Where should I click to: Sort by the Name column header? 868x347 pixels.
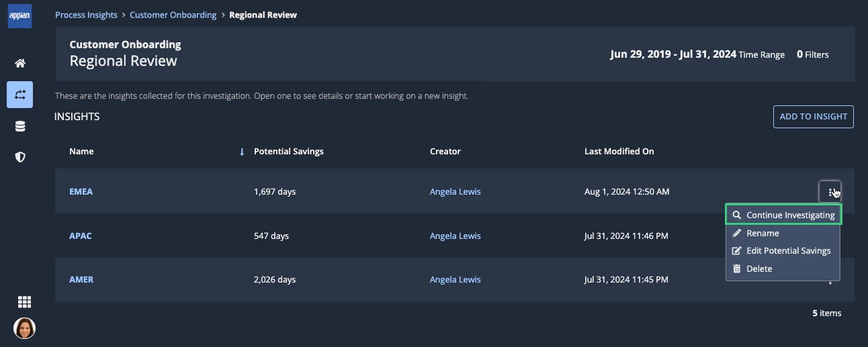click(81, 152)
